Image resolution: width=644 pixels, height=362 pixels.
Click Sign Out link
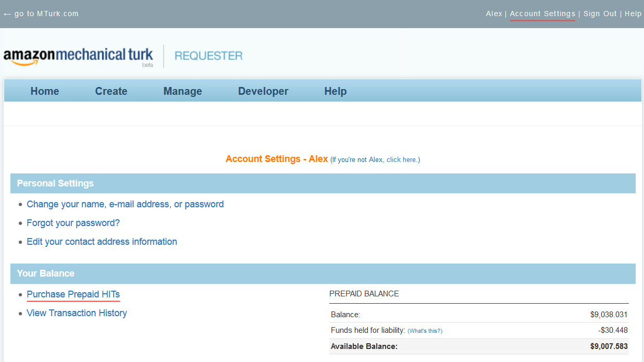point(600,14)
